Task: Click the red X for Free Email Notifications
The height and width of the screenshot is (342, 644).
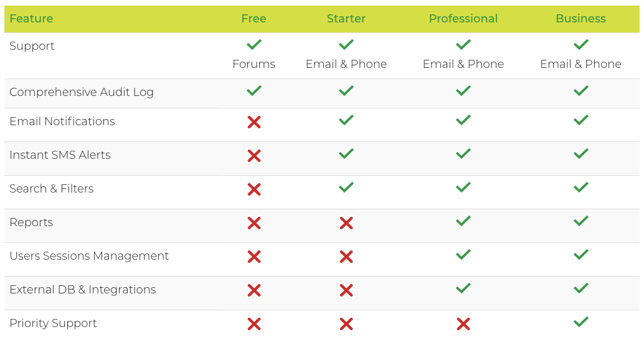Action: pos(253,122)
